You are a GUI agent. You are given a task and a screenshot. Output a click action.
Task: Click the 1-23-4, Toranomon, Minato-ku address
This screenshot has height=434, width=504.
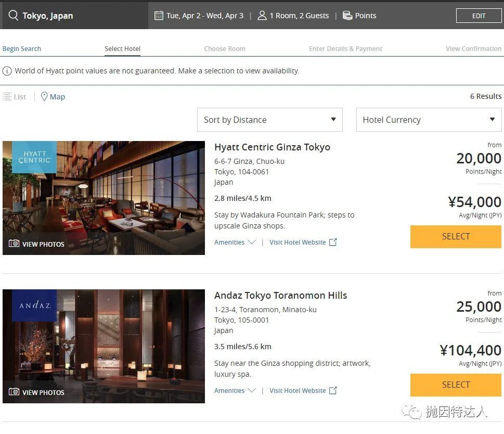tap(265, 309)
